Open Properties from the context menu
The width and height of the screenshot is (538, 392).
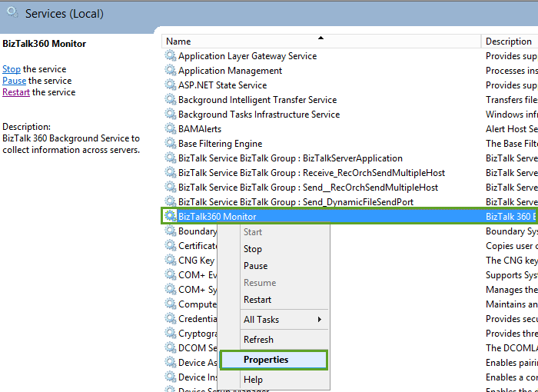click(x=266, y=360)
